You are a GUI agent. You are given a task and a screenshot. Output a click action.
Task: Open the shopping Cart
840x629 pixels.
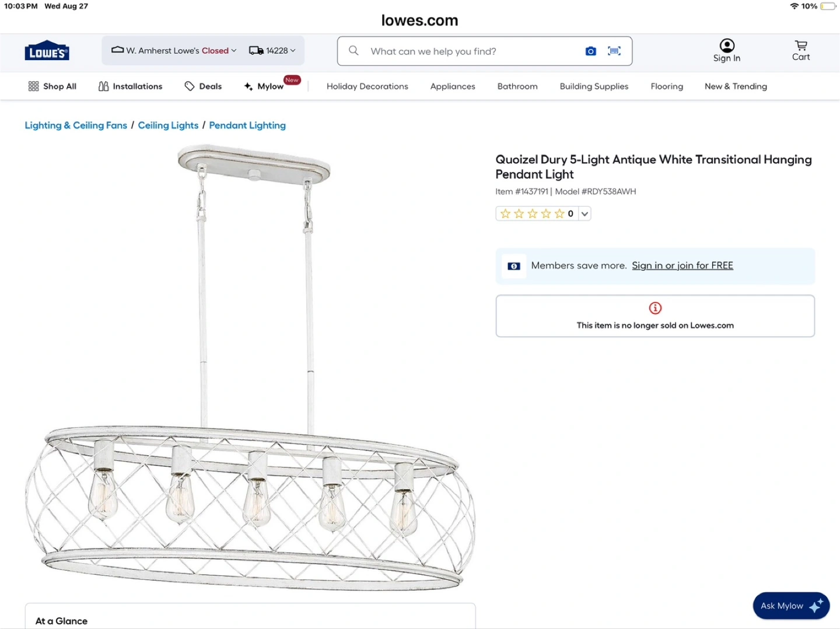pos(801,50)
